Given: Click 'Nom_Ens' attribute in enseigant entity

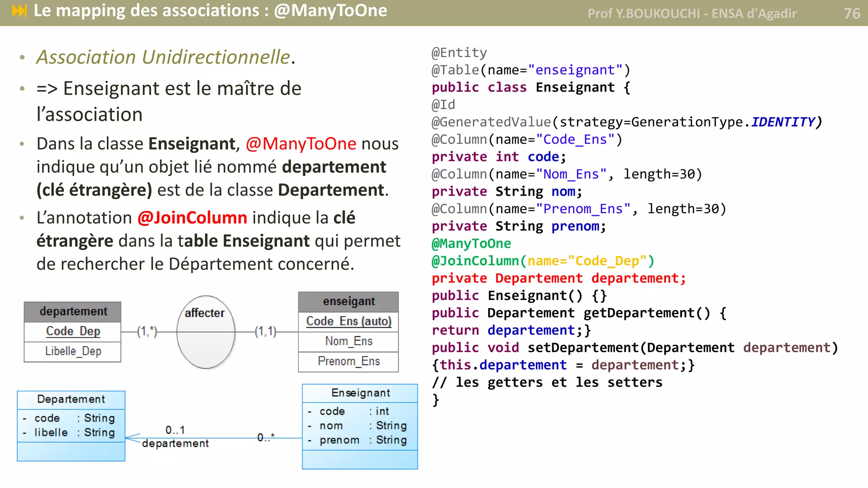Looking at the screenshot, I should tap(348, 341).
